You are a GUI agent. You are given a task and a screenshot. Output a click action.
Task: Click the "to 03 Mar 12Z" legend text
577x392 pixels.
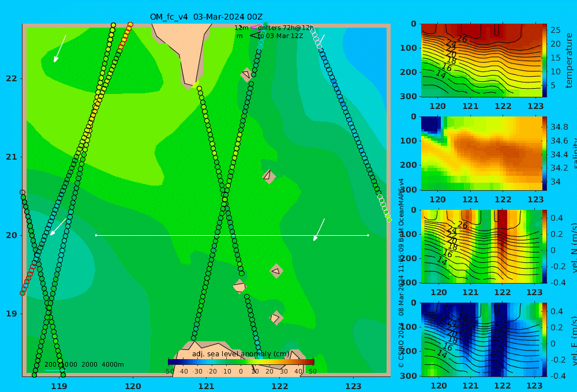[280, 36]
